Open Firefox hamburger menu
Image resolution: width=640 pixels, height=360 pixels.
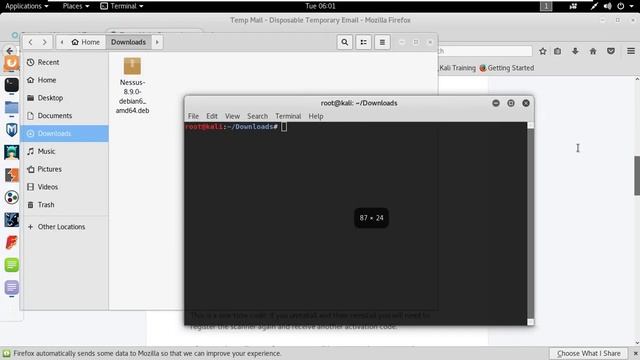tap(631, 51)
